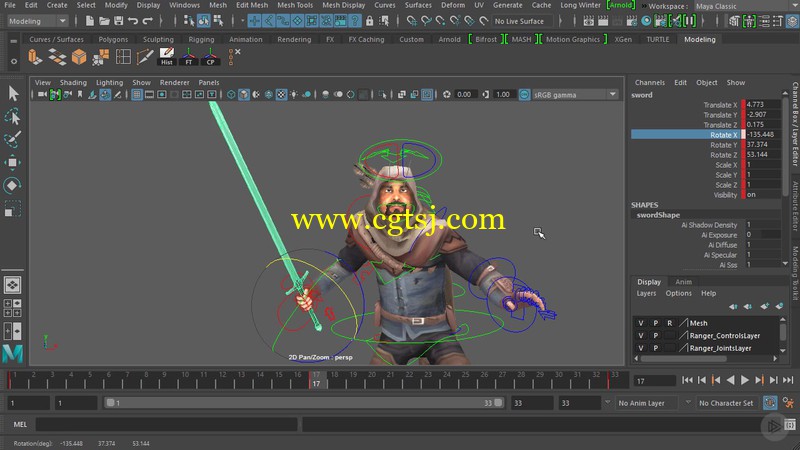The width and height of the screenshot is (800, 450).
Task: Expand the No Character Set dropdown
Action: tap(726, 403)
